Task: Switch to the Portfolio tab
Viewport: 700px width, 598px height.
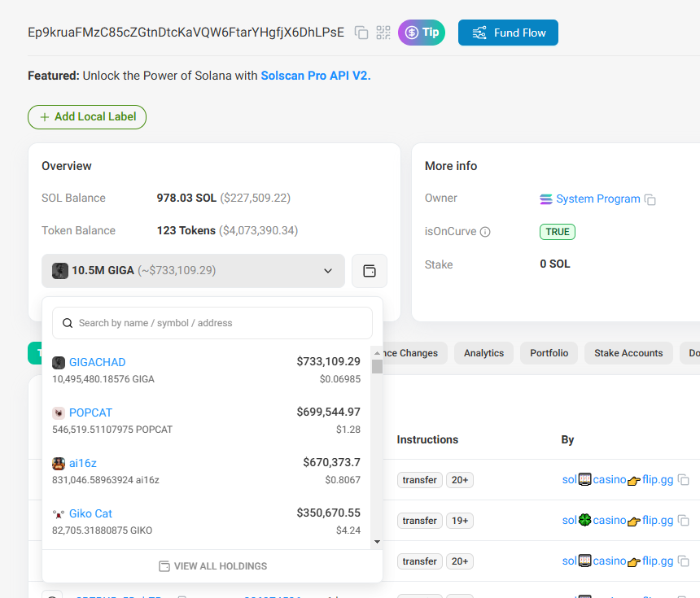Action: [x=549, y=353]
